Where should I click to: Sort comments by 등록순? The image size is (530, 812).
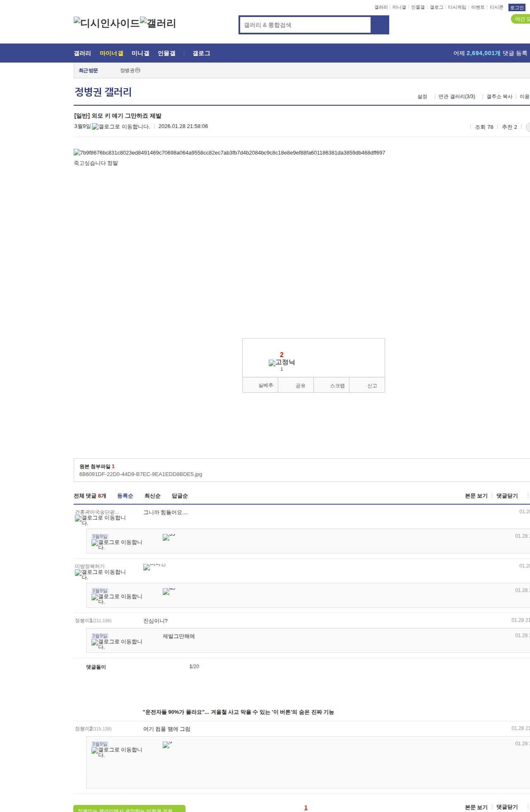pyautogui.click(x=125, y=496)
